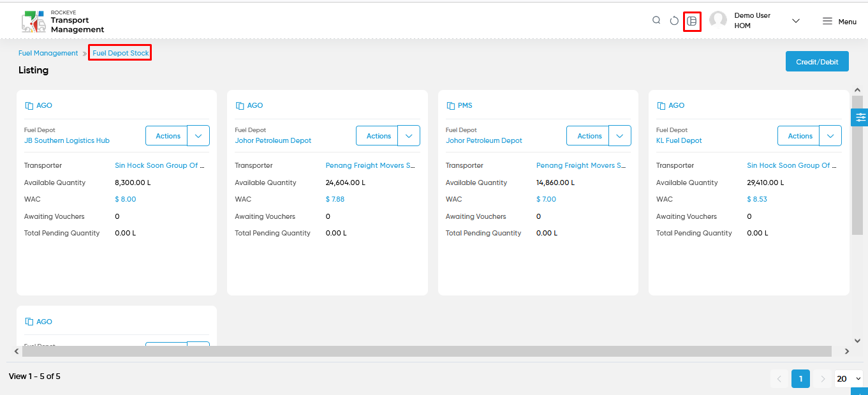Viewport: 868px width, 395px height.
Task: Click copy icon on KL Fuel Depot card
Action: [661, 106]
